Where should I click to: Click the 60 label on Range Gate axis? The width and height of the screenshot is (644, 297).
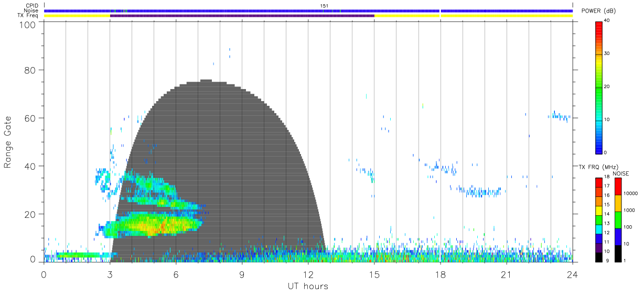(30, 118)
